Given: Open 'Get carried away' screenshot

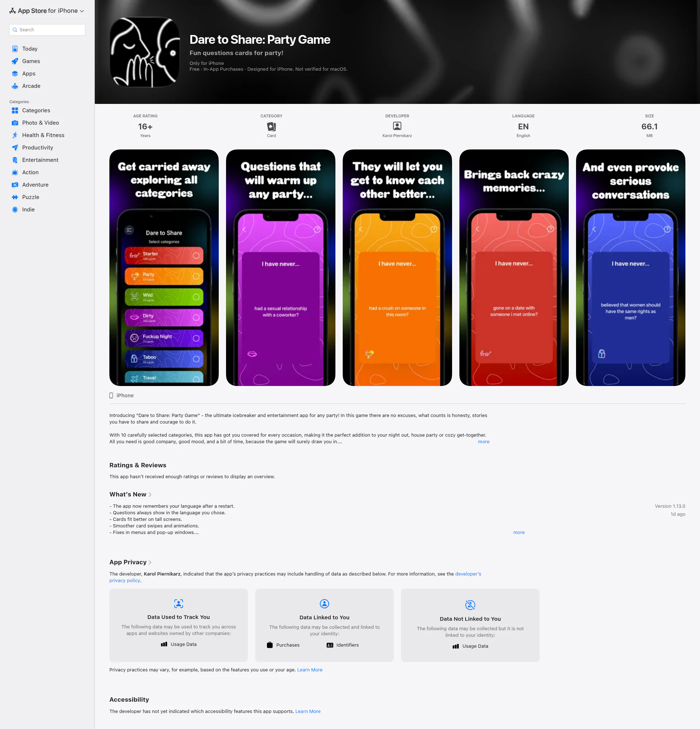Looking at the screenshot, I should click(x=164, y=268).
